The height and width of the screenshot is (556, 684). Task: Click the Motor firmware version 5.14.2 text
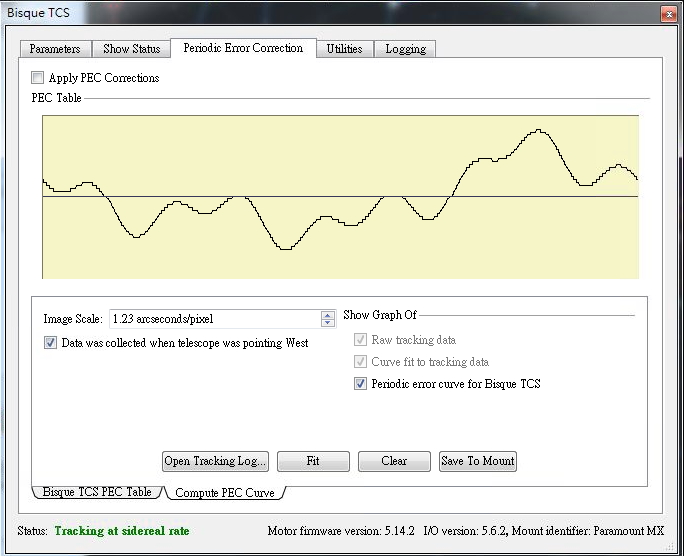click(341, 531)
